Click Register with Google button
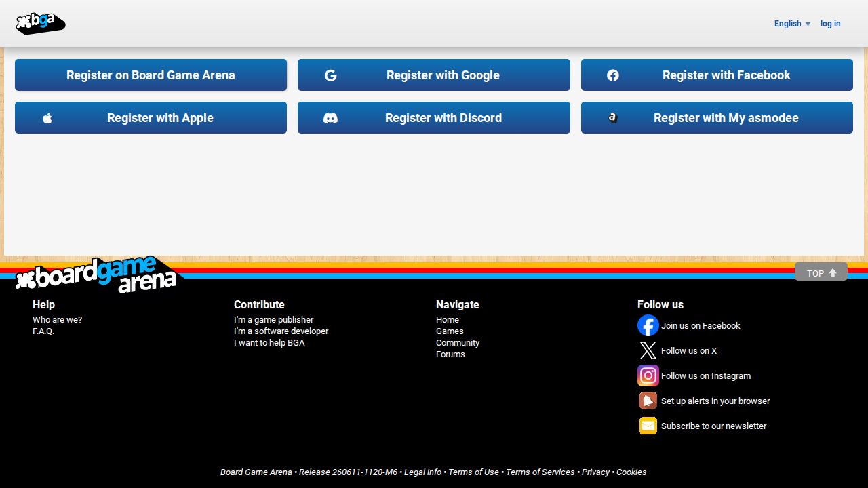Image resolution: width=868 pixels, height=488 pixels. point(434,75)
